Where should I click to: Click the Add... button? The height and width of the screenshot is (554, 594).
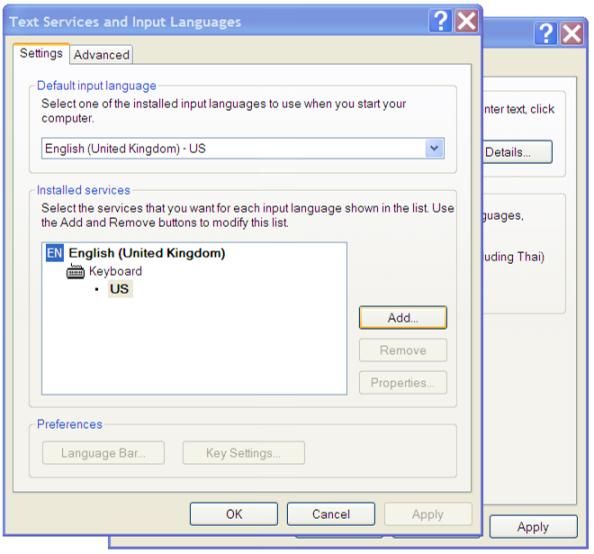click(x=403, y=318)
